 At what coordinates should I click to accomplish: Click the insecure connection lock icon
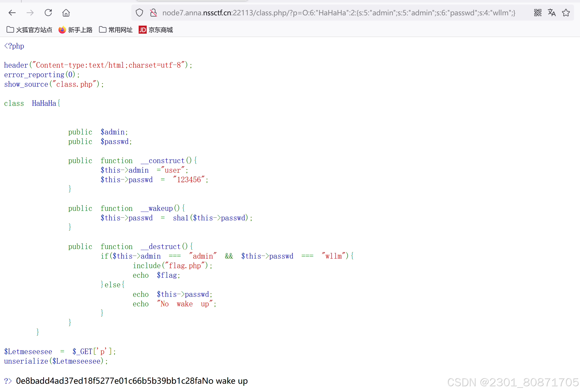(153, 13)
